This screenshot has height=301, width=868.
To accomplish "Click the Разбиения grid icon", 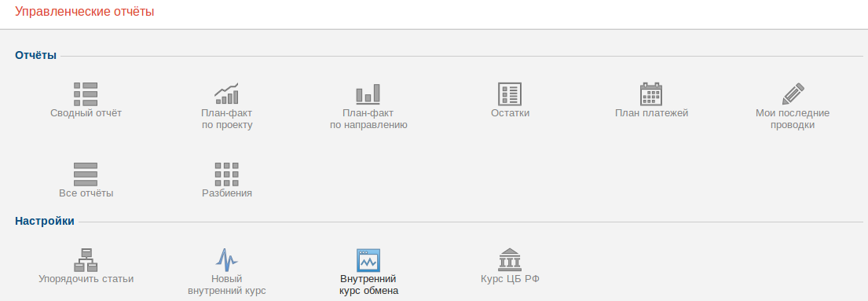I will click(x=226, y=174).
